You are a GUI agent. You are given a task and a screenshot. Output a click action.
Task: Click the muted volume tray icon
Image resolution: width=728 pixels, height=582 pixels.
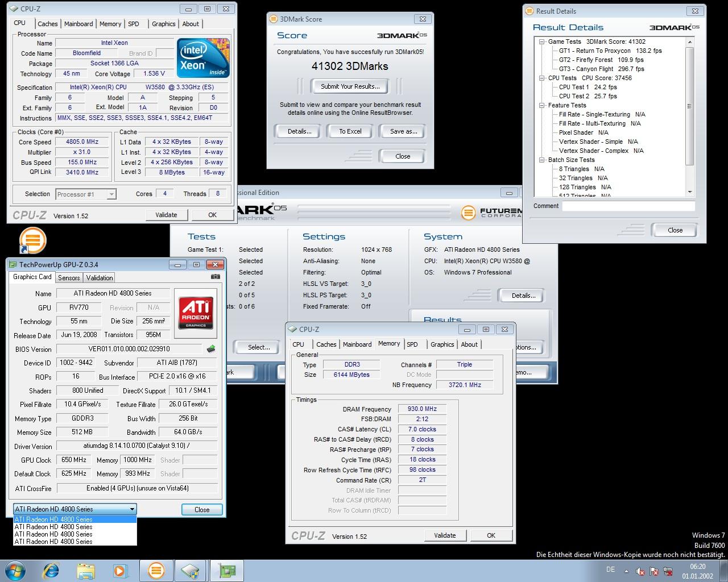click(x=641, y=571)
